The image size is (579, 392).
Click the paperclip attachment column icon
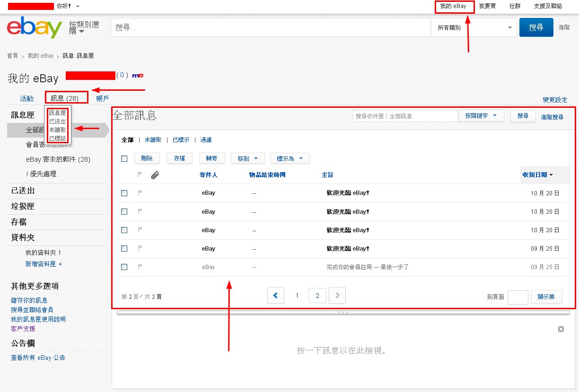[x=154, y=175]
